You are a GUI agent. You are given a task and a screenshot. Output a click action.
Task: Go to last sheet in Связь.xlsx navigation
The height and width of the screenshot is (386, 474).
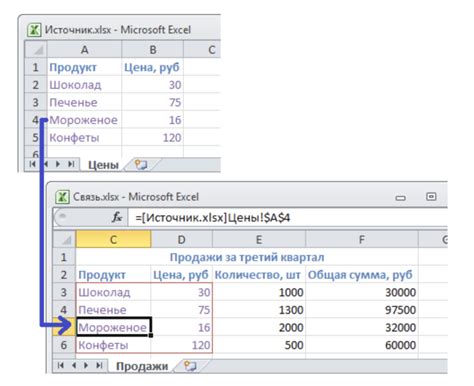tap(99, 365)
